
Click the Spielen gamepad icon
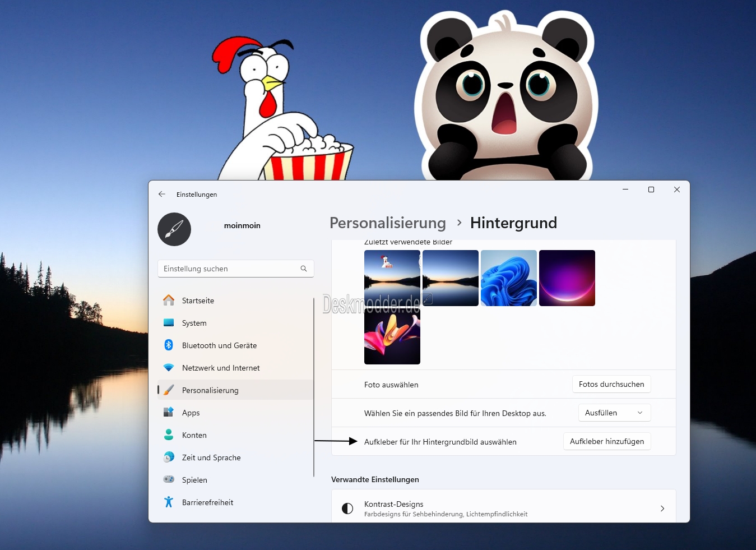coord(169,479)
